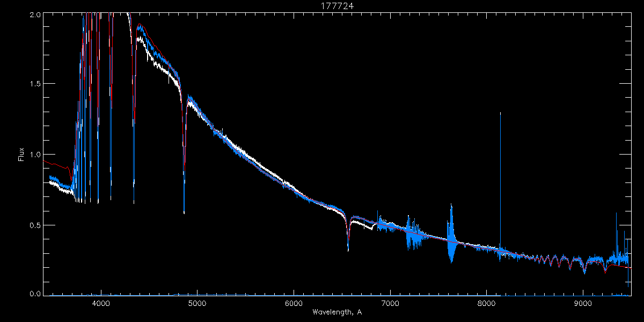Viewport: 644px width, 322px height.
Task: Click the noisy blue telluric band near 7600 Å
Action: click(451, 233)
